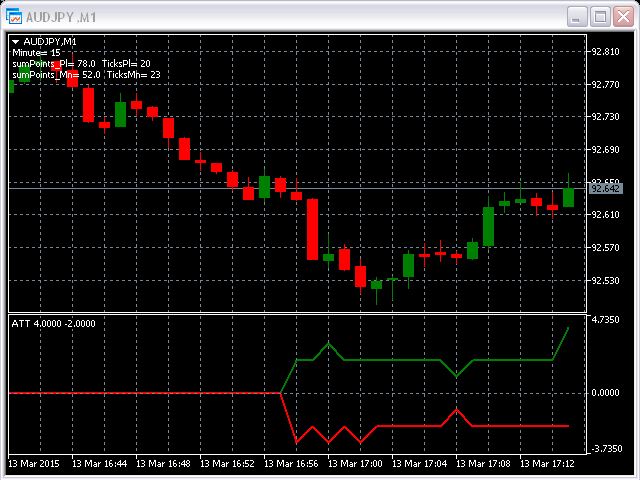Open the AUDJPY,M1 chart triangle menu

(15, 41)
